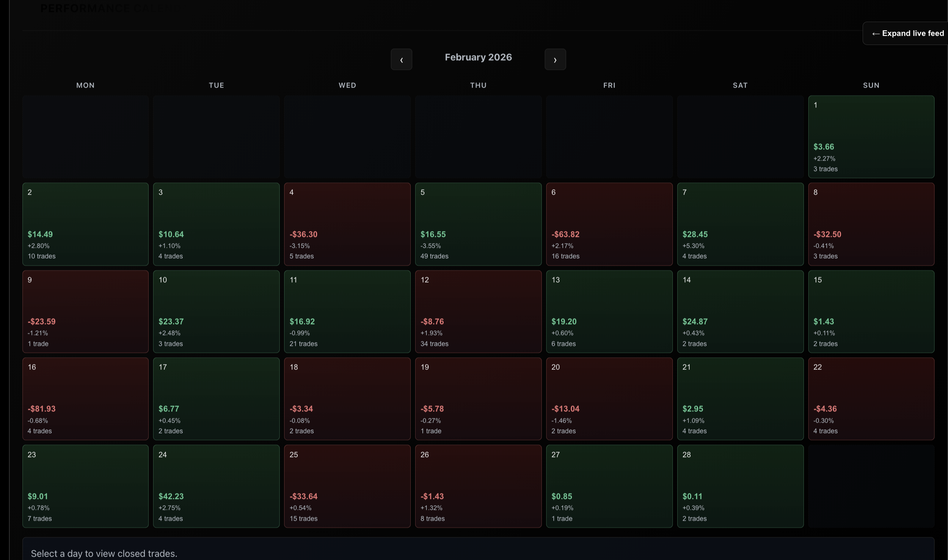Viewport: 948px width, 560px height.
Task: Select February 19 showing -$5.78
Action: 478,398
